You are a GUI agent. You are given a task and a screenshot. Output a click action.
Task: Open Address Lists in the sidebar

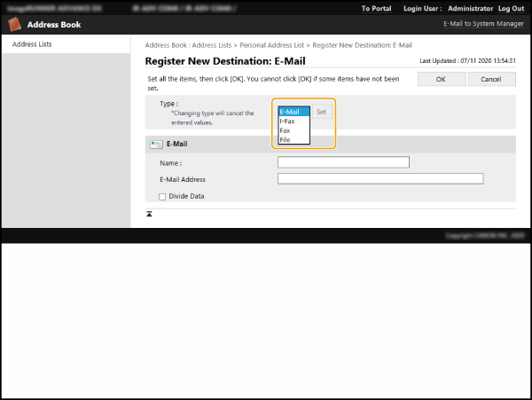pyautogui.click(x=32, y=43)
